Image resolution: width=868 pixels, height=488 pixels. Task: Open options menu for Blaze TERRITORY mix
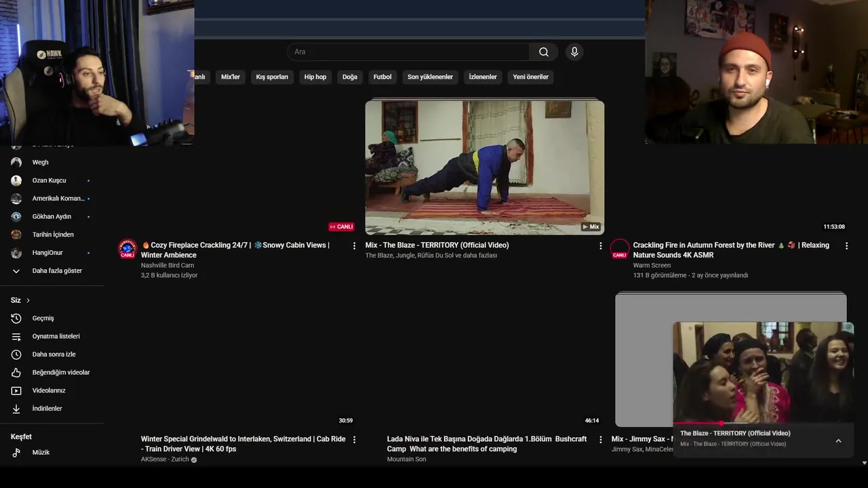[600, 246]
